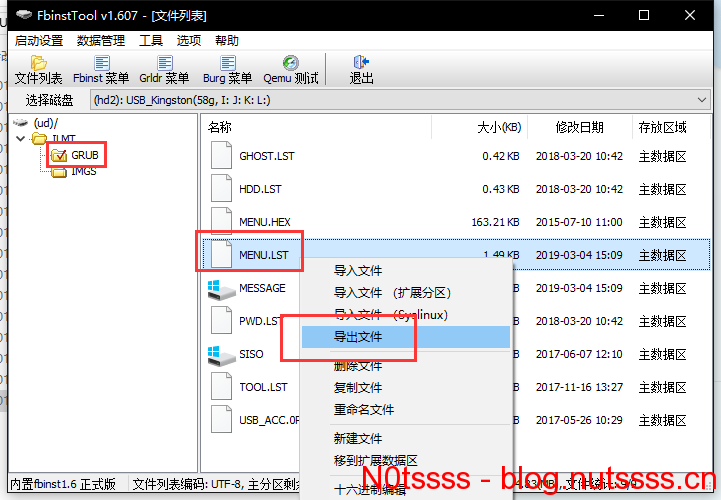Screen dimensions: 721x500
Task: Click the 2017-05-26 10:29 date cell
Action: [x=579, y=420]
